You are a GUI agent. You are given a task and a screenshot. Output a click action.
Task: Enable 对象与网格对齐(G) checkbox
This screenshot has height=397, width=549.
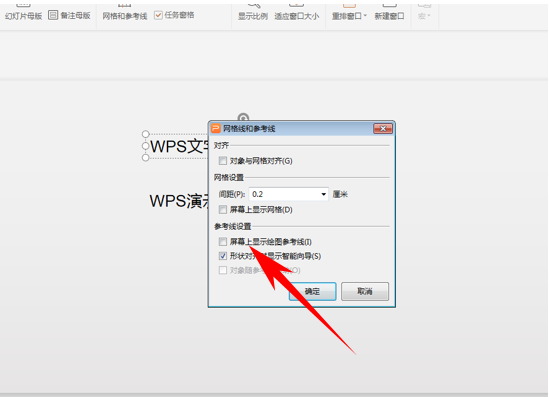point(223,161)
